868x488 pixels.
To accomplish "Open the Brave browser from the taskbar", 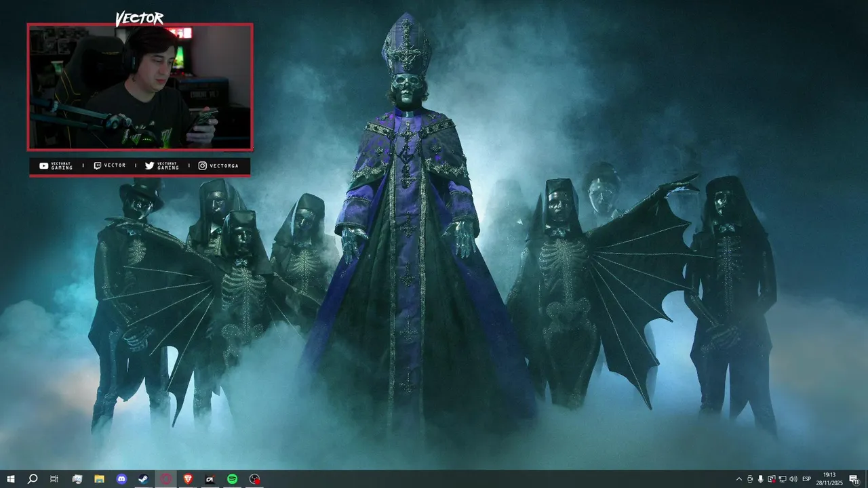I will [188, 479].
